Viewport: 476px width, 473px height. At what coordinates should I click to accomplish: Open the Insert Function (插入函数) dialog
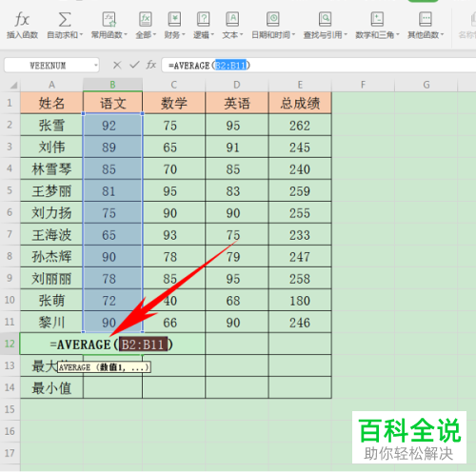pyautogui.click(x=22, y=25)
